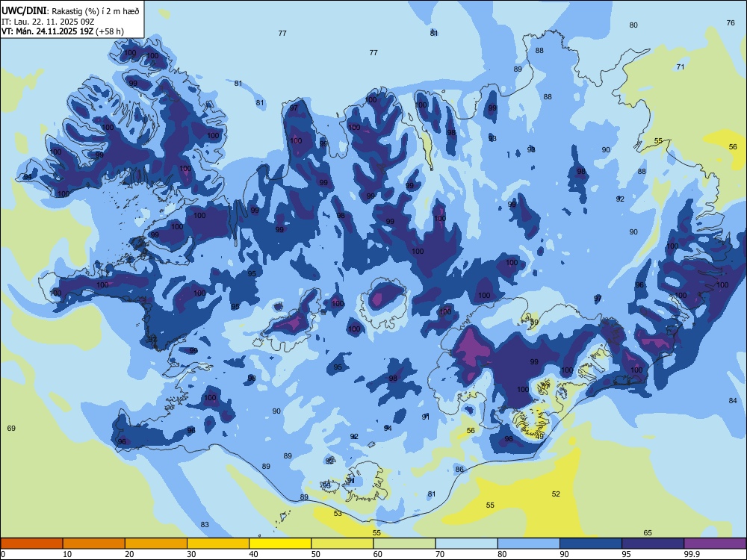Click the 65 humidity value on the map

648,533
